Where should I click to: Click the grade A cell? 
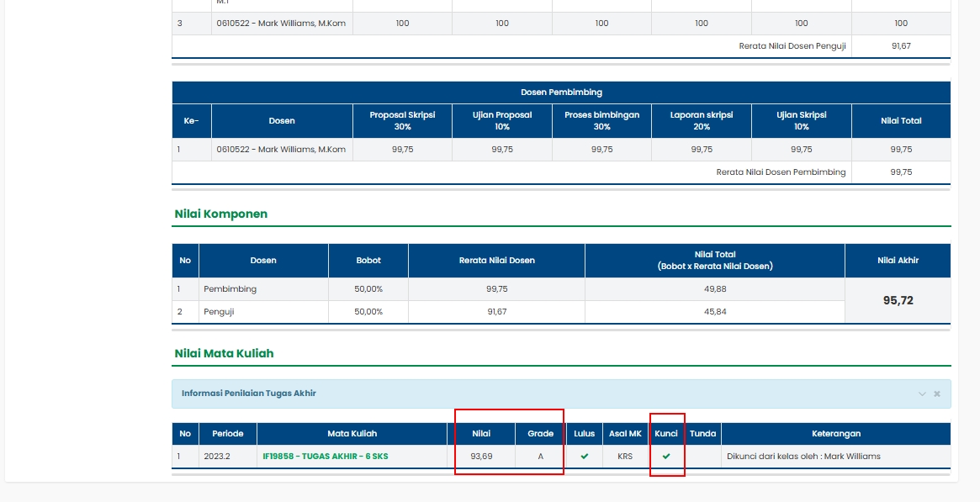(x=540, y=457)
